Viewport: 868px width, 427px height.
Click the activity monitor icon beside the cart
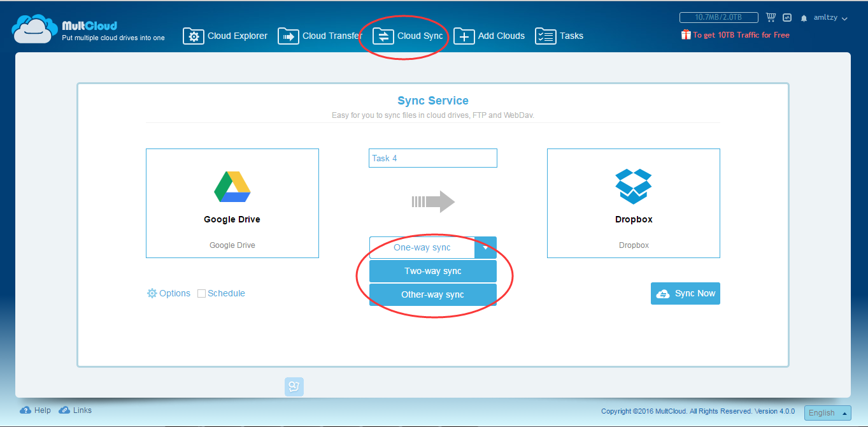[787, 18]
